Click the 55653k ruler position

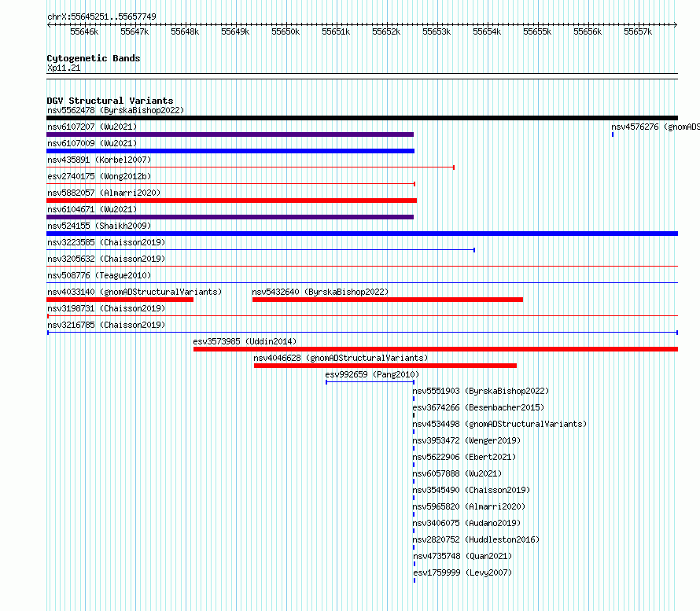pyautogui.click(x=437, y=31)
